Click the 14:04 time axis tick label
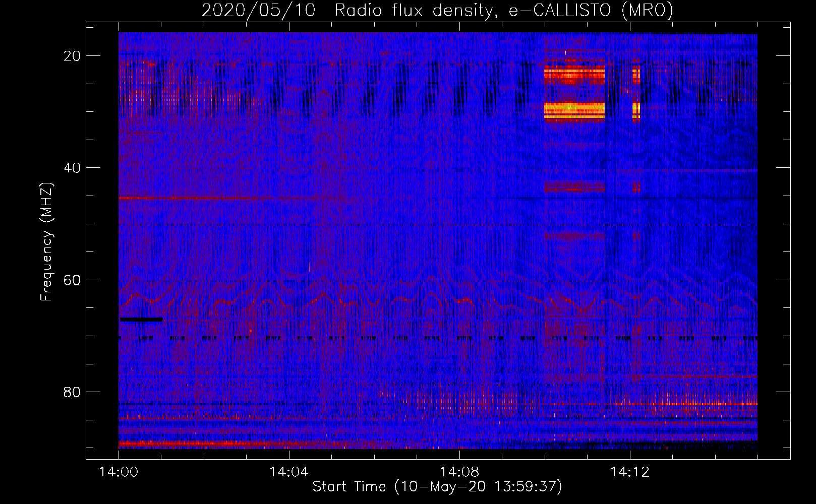816x504 pixels. point(288,472)
